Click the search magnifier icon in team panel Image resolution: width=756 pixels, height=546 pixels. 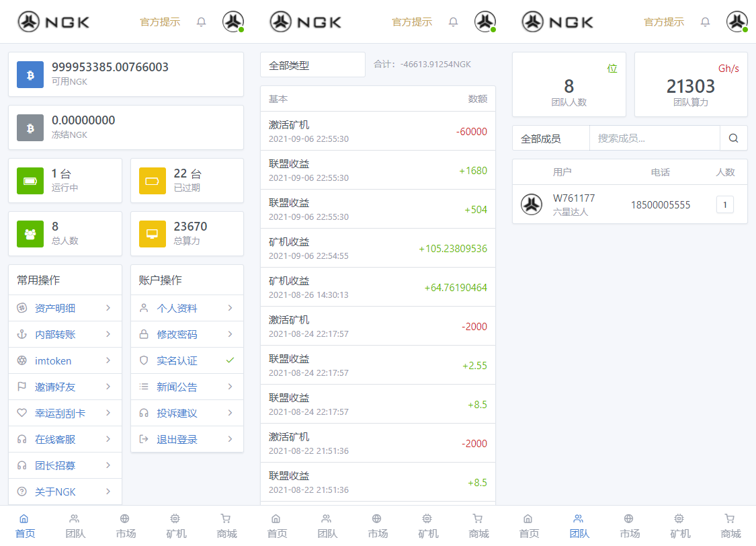tap(733, 139)
